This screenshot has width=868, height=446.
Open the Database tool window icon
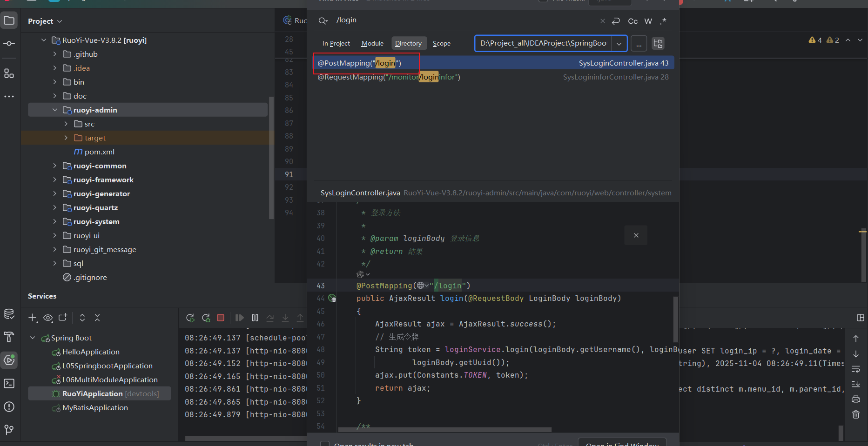tap(9, 314)
